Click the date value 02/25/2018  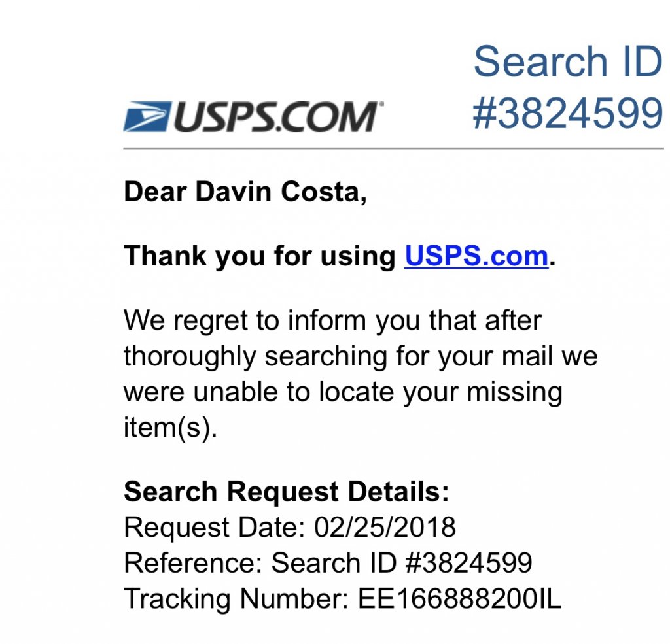coord(385,527)
